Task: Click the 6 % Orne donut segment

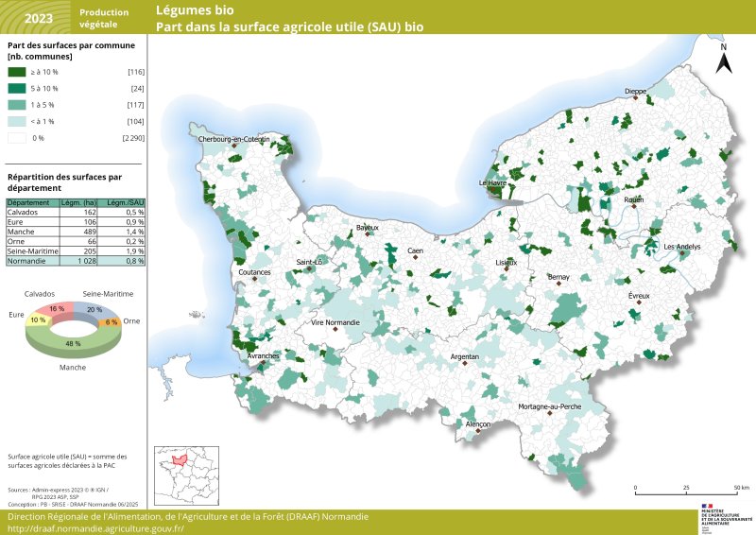Action: pyautogui.click(x=112, y=322)
